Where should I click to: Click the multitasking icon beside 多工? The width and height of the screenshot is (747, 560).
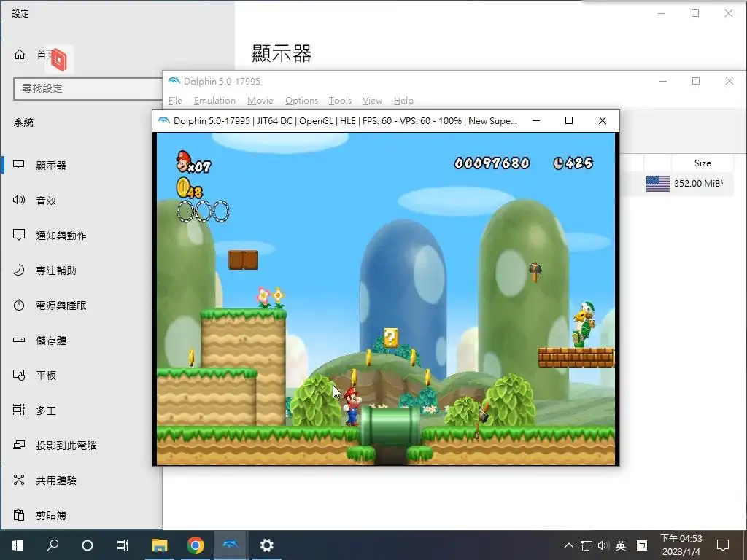pyautogui.click(x=19, y=410)
